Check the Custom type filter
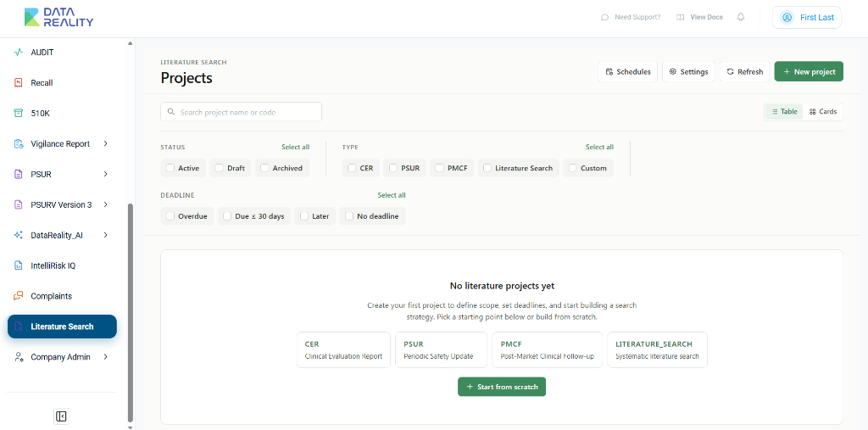868x430 pixels. [572, 168]
